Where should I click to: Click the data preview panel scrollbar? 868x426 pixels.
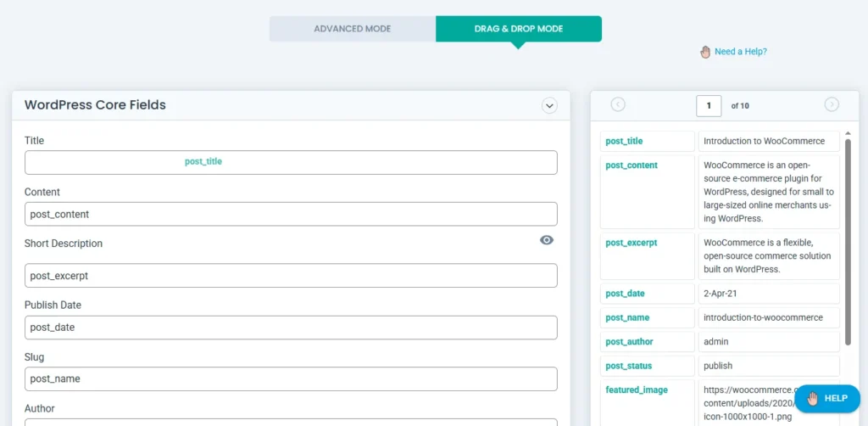click(848, 238)
